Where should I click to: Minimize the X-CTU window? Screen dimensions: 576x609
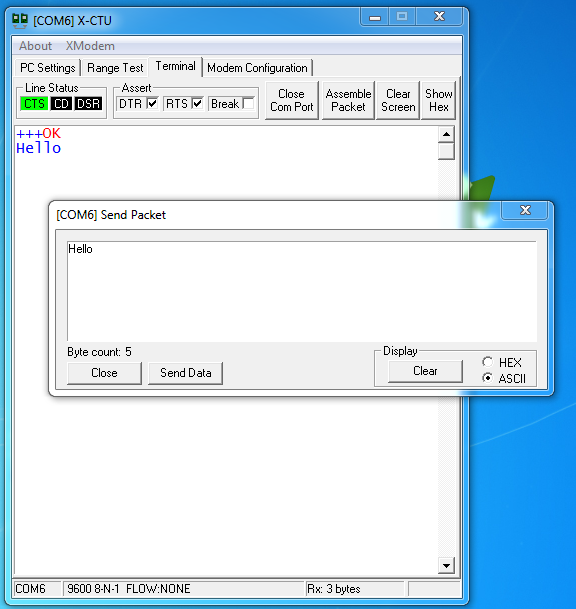(375, 17)
